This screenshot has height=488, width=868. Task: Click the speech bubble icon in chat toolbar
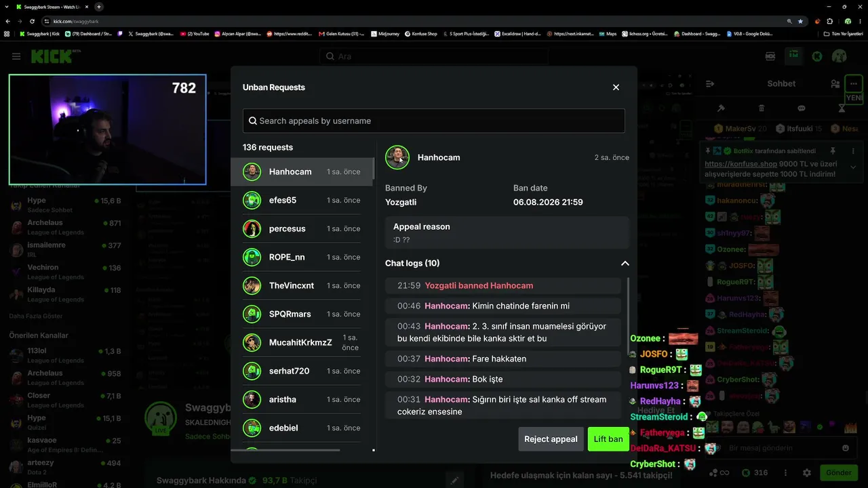click(x=802, y=108)
